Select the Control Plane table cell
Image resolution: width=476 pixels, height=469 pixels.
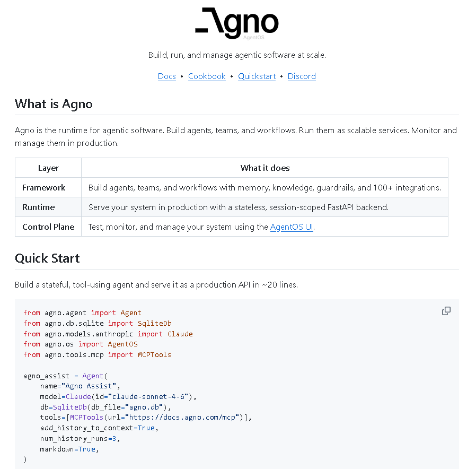48,227
